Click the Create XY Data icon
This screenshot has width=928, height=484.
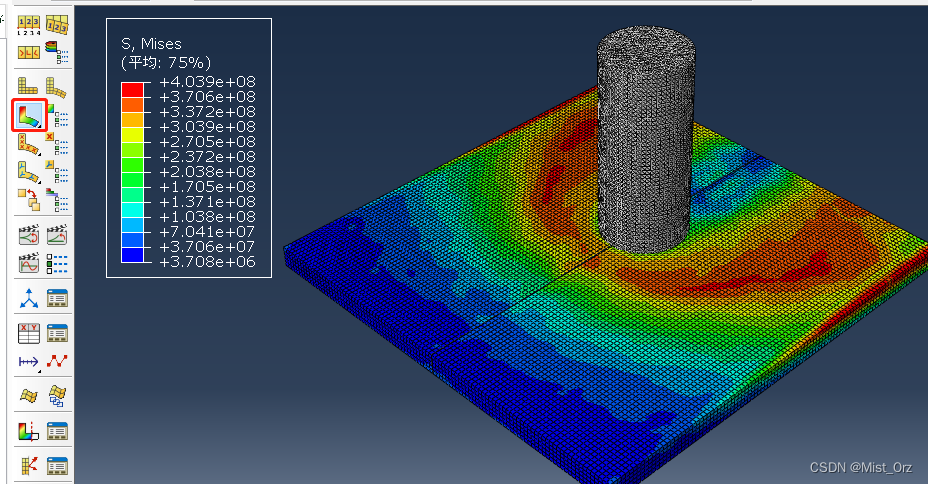tap(28, 333)
